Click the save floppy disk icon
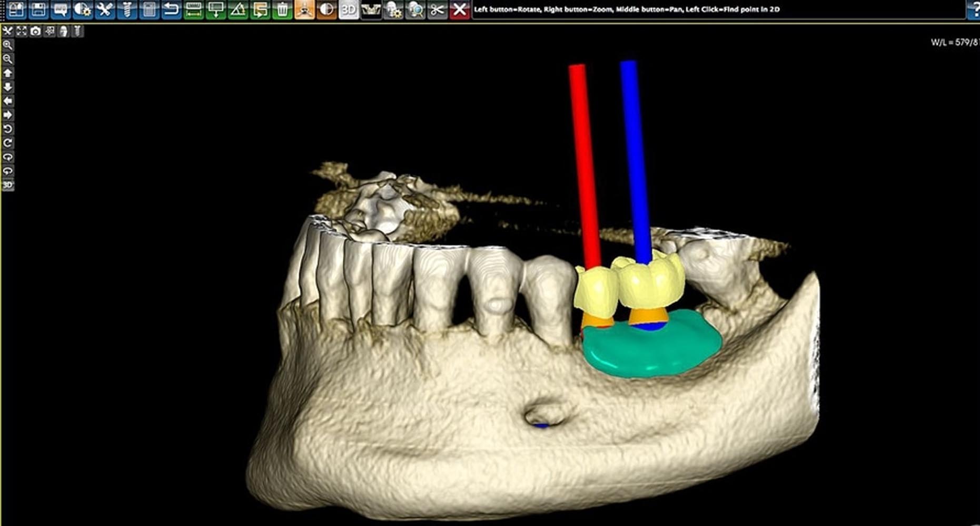 click(38, 9)
